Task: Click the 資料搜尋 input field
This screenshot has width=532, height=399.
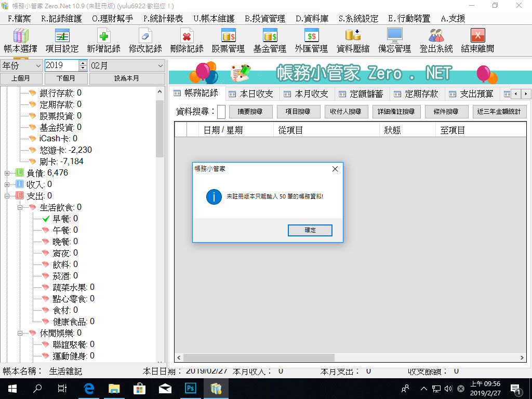Action: point(221,112)
